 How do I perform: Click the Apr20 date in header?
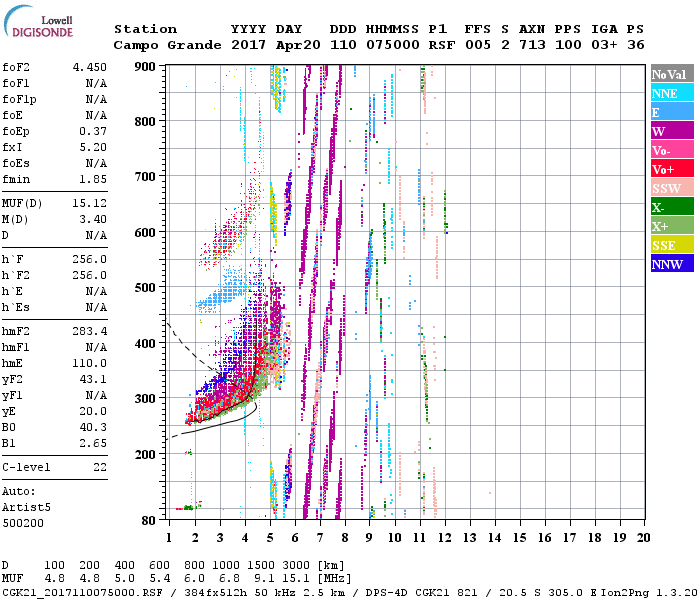coord(298,45)
